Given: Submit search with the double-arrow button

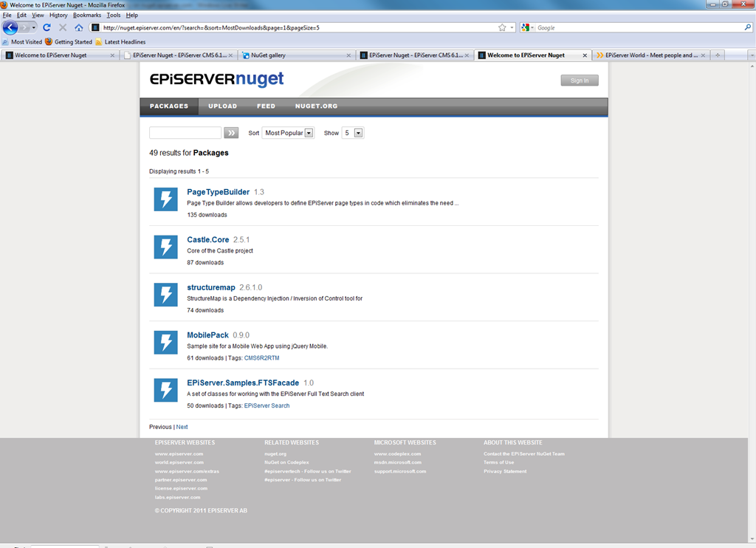Looking at the screenshot, I should point(231,133).
